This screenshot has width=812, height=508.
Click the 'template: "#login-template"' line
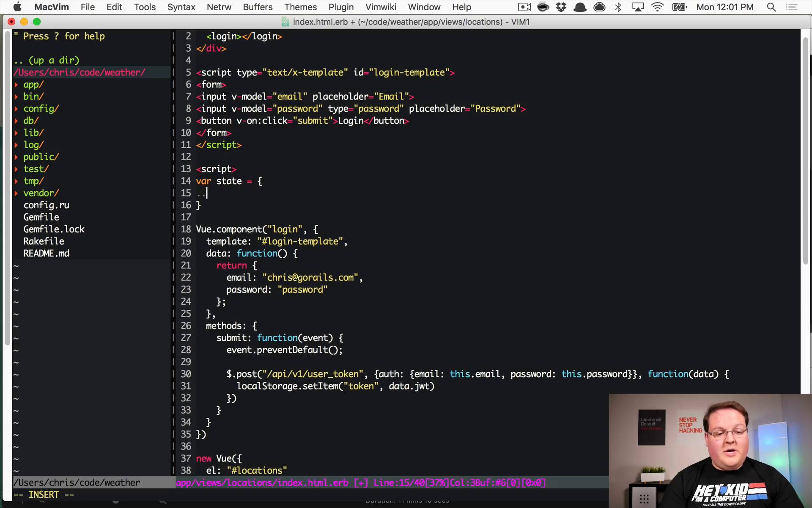277,242
